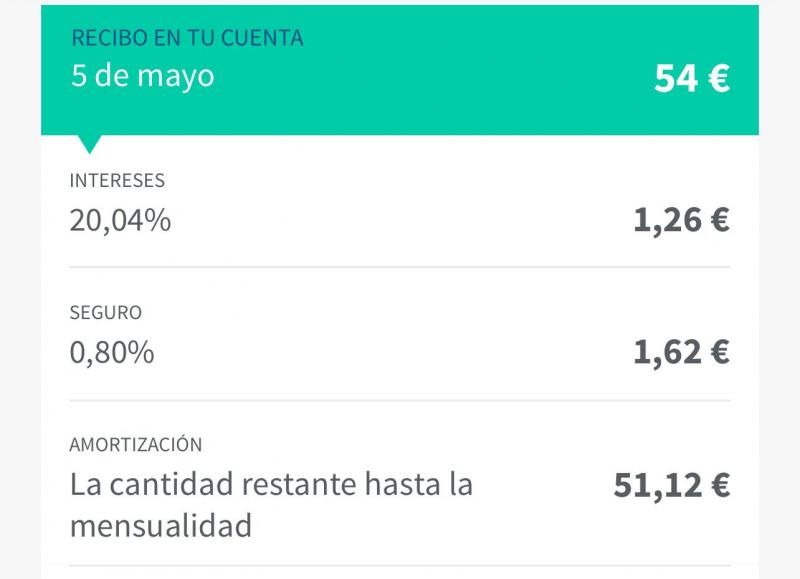Select the '5 de mayo' date text
This screenshot has height=579, width=800.
[143, 77]
